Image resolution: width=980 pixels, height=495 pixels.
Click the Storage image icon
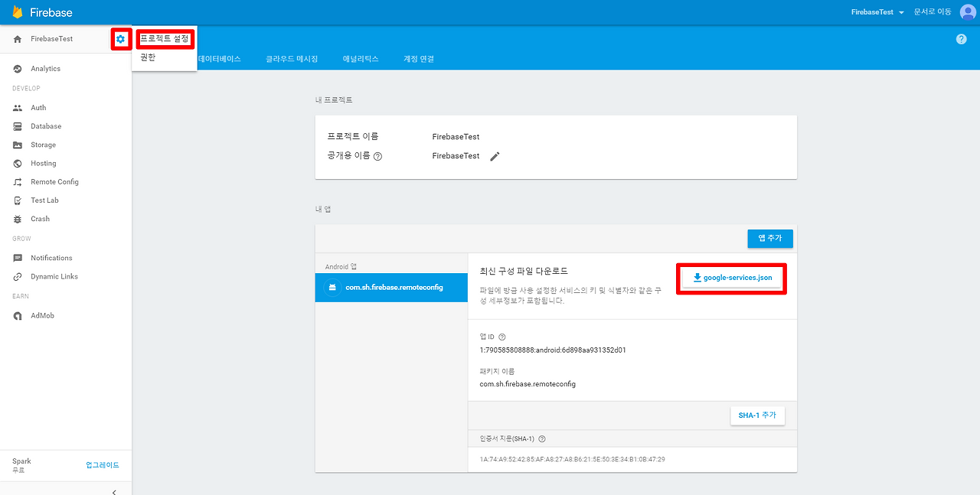tap(18, 145)
